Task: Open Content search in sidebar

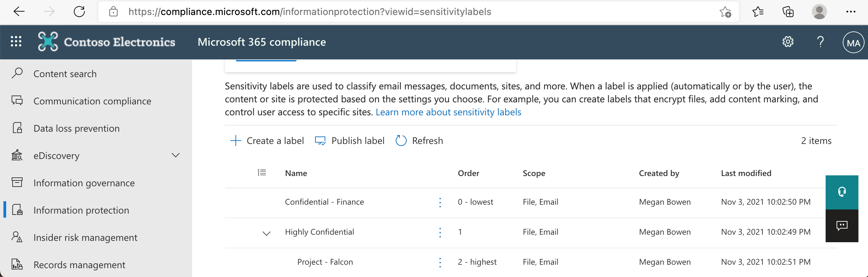Action: click(65, 74)
